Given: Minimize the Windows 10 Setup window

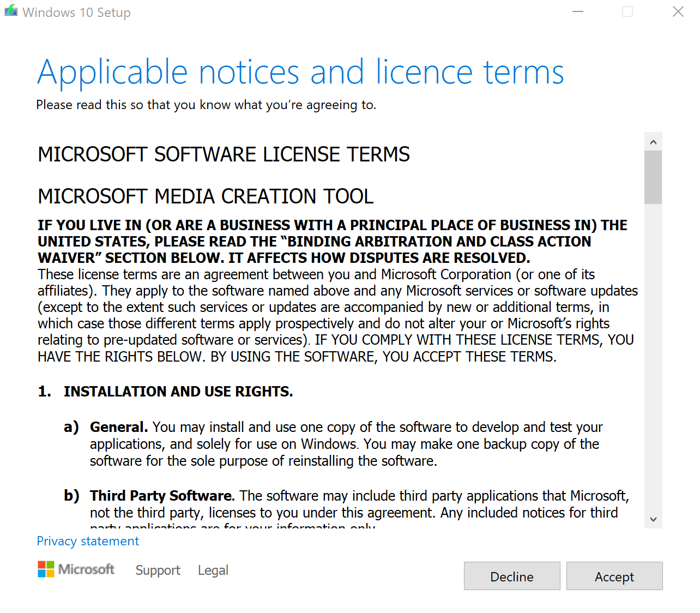Looking at the screenshot, I should click(x=578, y=11).
